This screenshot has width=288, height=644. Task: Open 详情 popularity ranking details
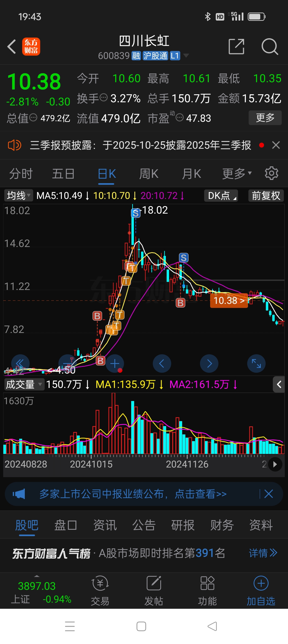[263, 553]
